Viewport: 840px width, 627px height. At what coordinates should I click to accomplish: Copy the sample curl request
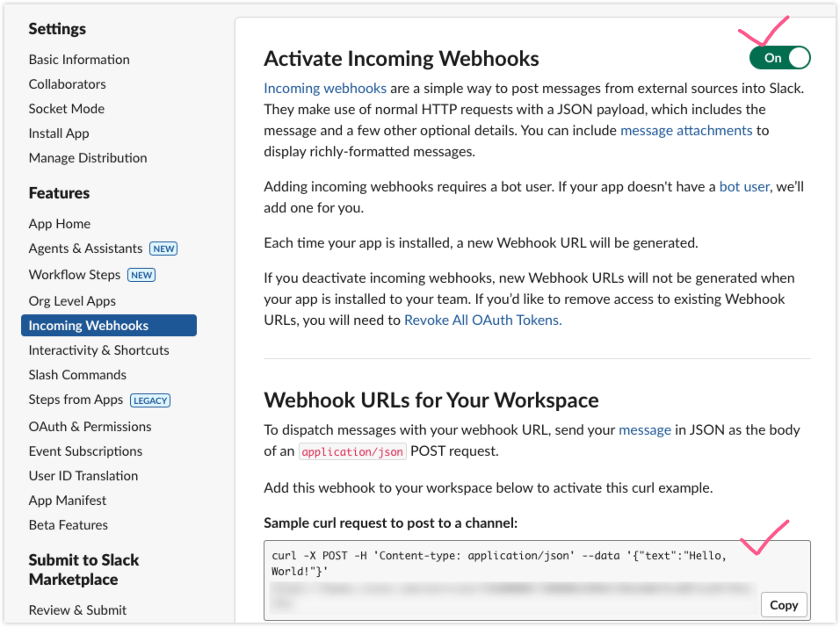[784, 605]
